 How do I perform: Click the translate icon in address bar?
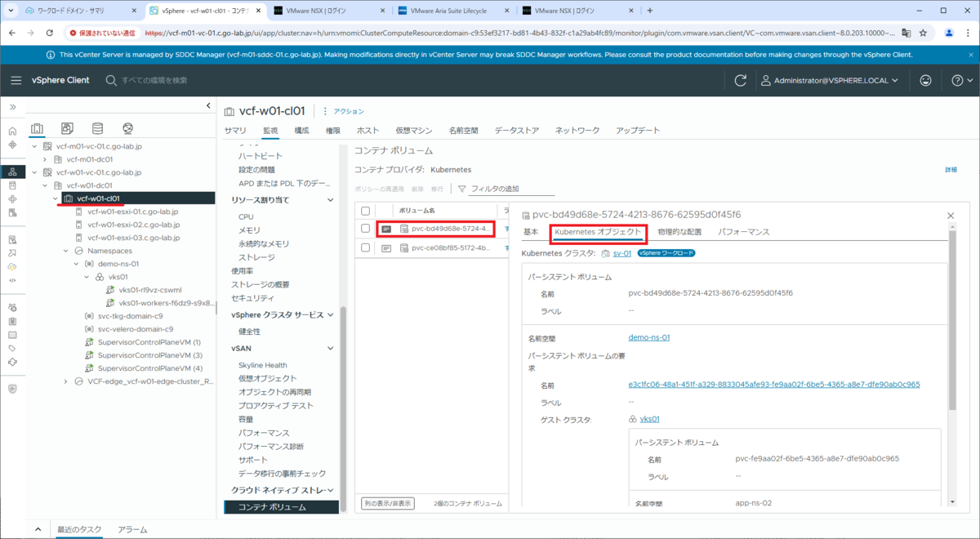tap(904, 33)
